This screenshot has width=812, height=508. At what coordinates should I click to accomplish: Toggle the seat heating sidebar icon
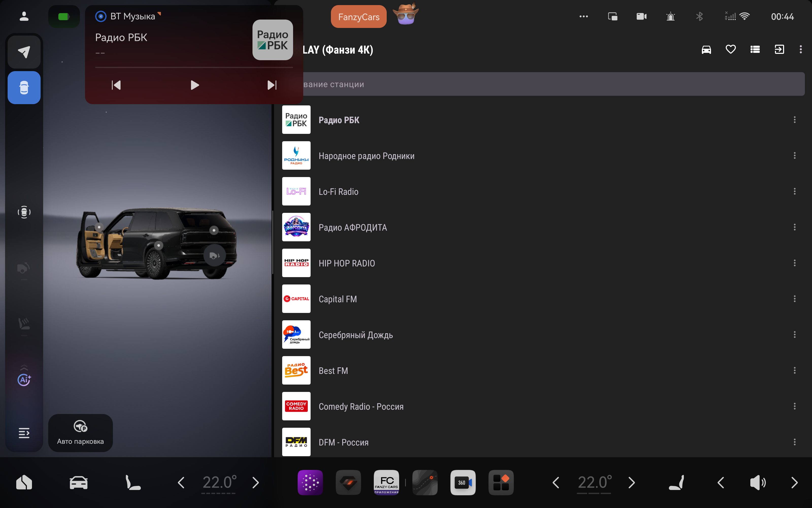point(24,324)
